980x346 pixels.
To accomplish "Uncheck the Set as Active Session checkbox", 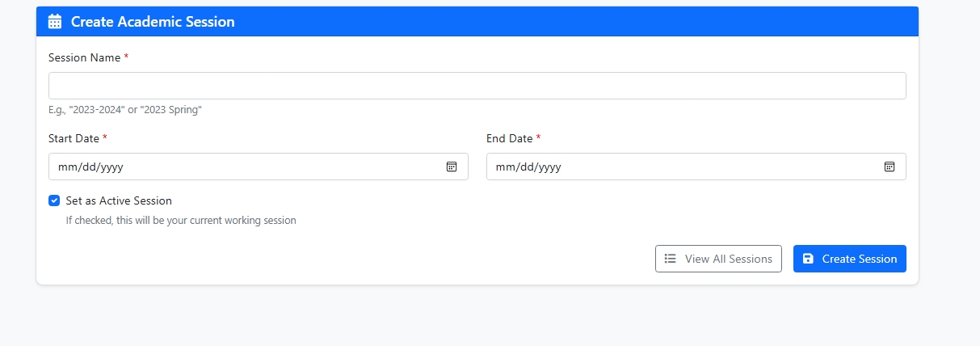I will click(54, 200).
